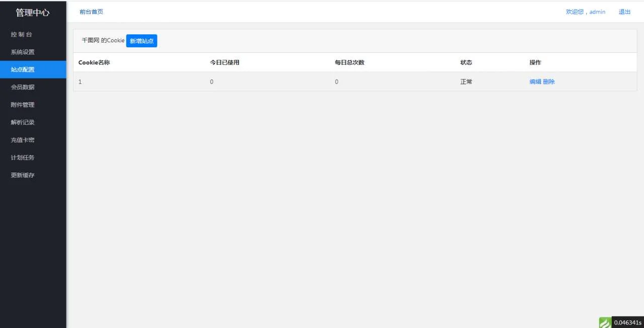The width and height of the screenshot is (644, 328).
Task: Click the 编辑 link for cookie 1
Action: coord(535,82)
